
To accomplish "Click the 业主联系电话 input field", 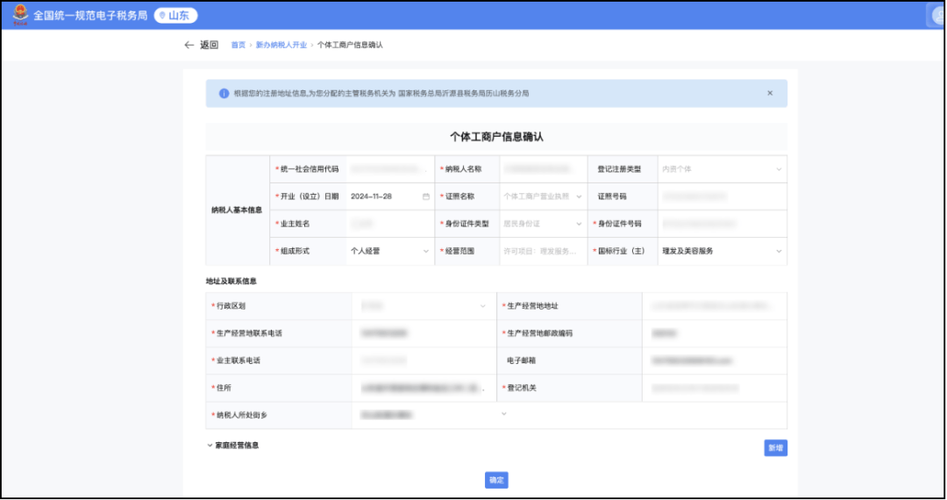I will (424, 361).
